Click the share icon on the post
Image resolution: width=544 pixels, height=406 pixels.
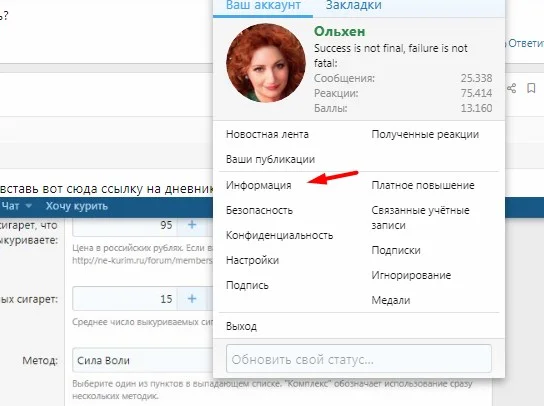click(x=511, y=88)
